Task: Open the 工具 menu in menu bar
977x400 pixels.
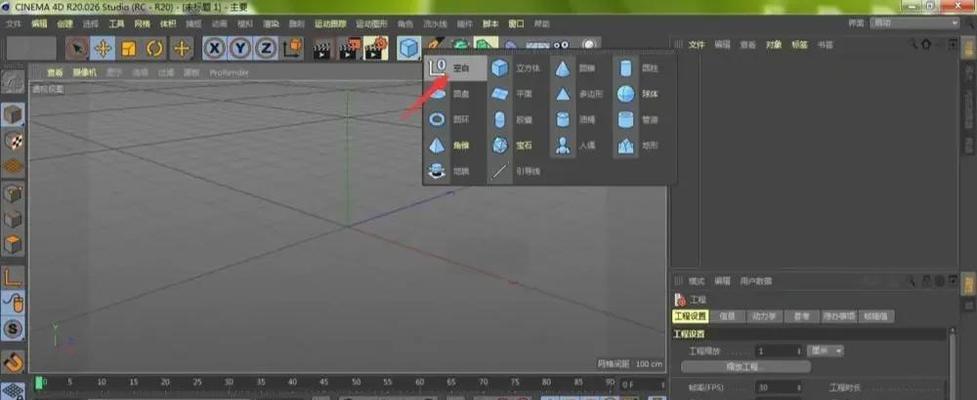Action: pos(117,24)
